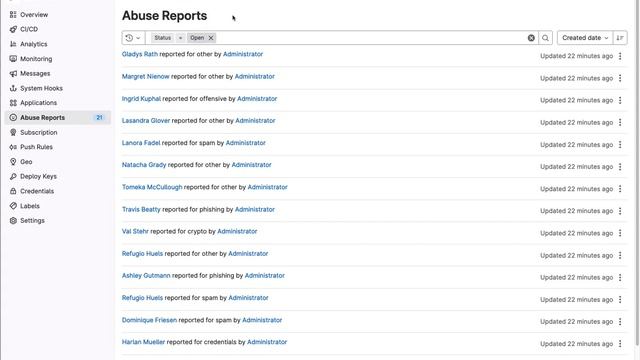The image size is (640, 360).
Task: Click the search magnifier button
Action: (x=545, y=38)
